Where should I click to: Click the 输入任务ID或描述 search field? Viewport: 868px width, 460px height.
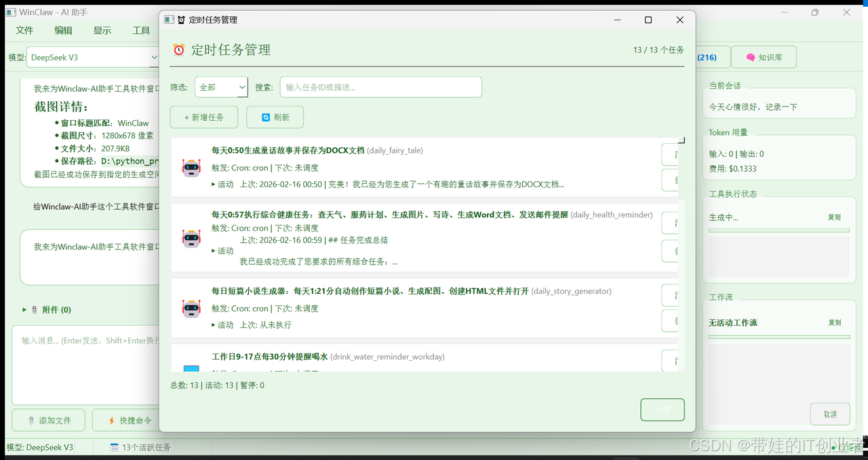(381, 87)
